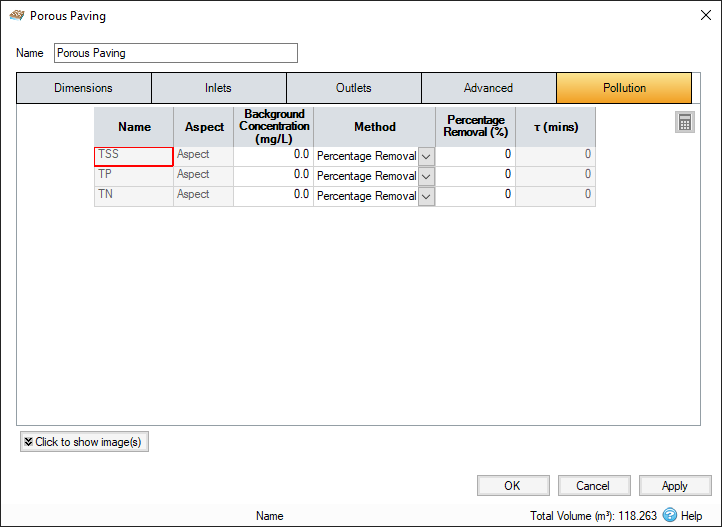The height and width of the screenshot is (527, 722).
Task: Click the Aspect cell in TN row
Action: tap(203, 197)
